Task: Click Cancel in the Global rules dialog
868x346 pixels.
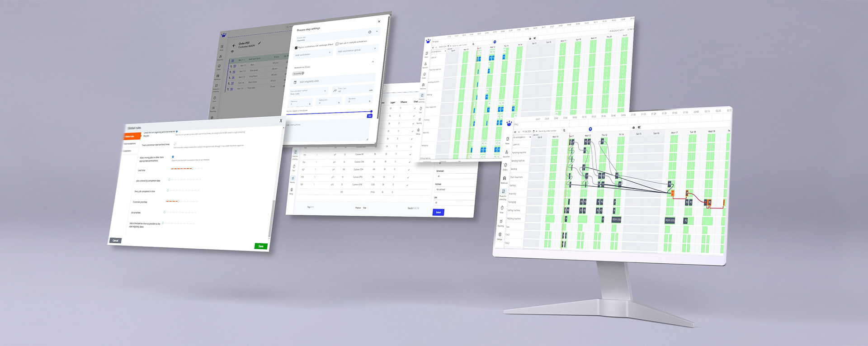Action: click(x=115, y=240)
